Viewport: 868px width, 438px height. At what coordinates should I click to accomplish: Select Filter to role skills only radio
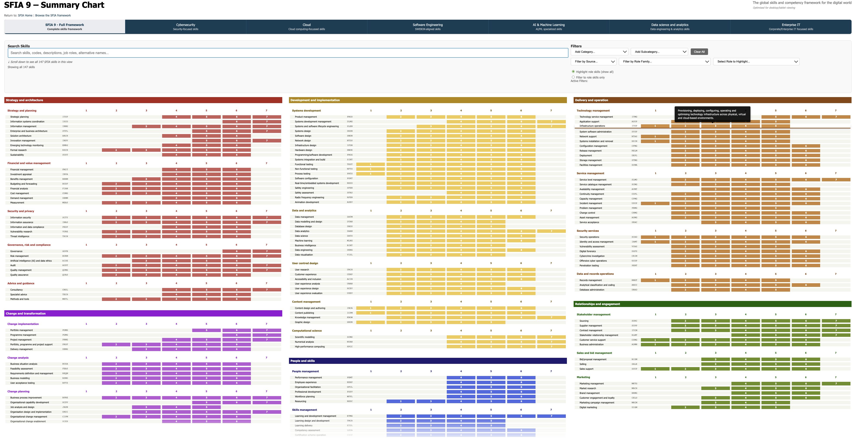pos(573,77)
